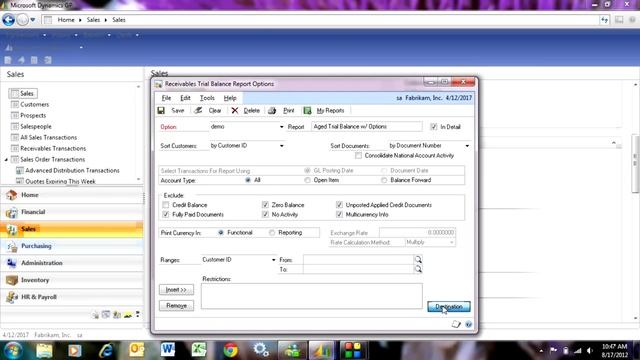640x360 pixels.
Task: Collapse Sales Order Transactions tree node
Action: [x=6, y=160]
